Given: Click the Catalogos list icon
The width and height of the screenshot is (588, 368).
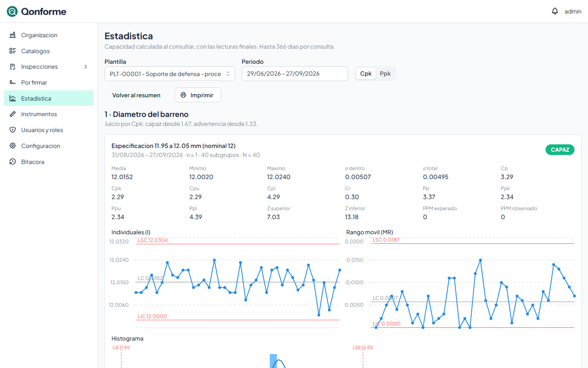Looking at the screenshot, I should 13,51.
